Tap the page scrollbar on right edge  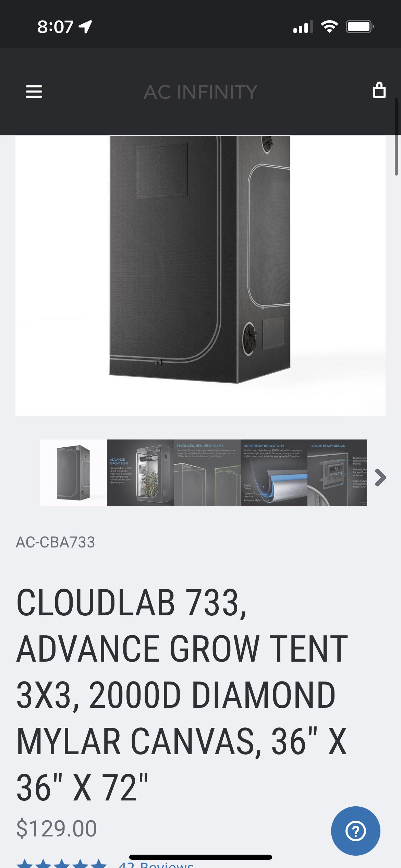coord(397,137)
